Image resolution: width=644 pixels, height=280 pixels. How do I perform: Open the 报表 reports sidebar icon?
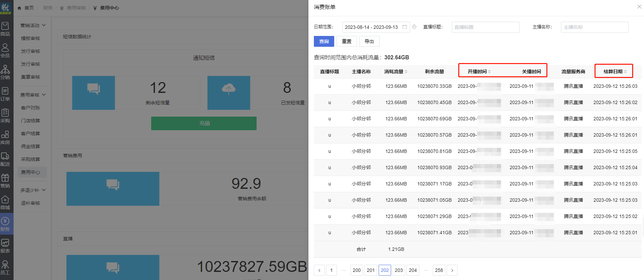click(5, 246)
